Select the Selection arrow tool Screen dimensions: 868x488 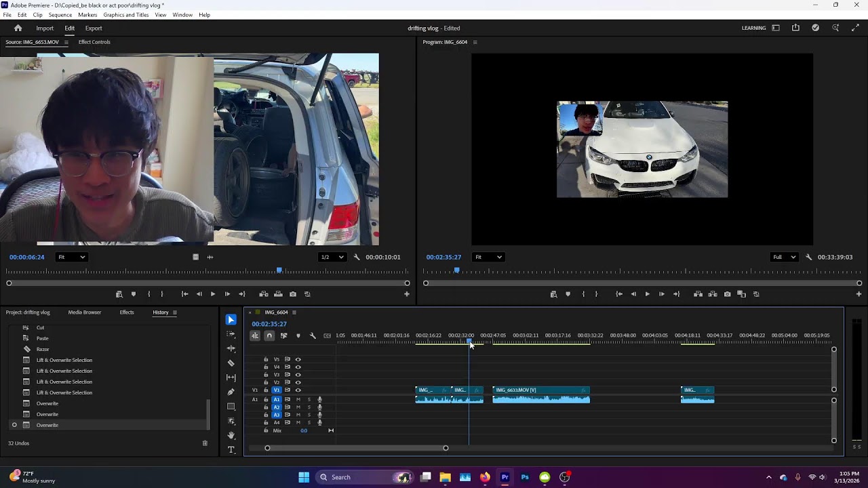pos(231,320)
